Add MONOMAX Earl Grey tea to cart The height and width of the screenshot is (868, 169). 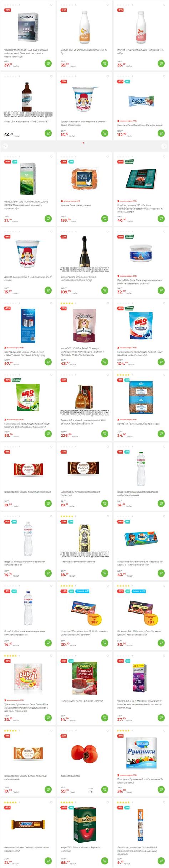tap(48, 63)
